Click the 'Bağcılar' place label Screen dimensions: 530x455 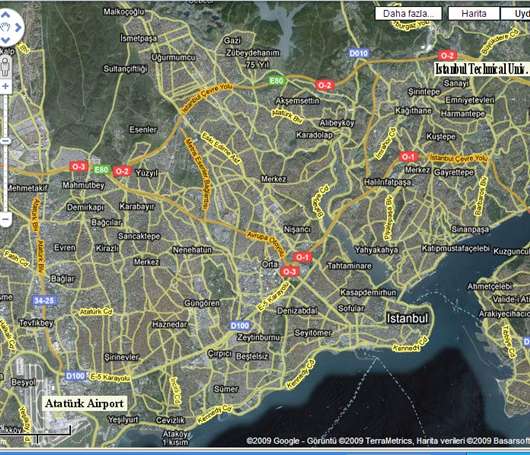click(x=106, y=222)
